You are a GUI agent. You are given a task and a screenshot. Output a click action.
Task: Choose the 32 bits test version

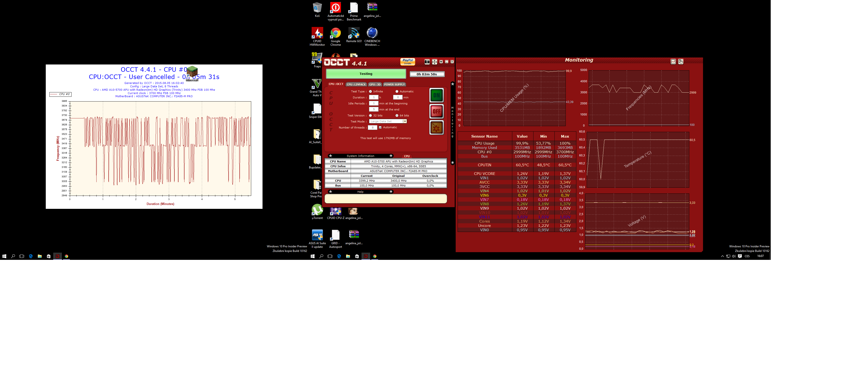tap(370, 115)
